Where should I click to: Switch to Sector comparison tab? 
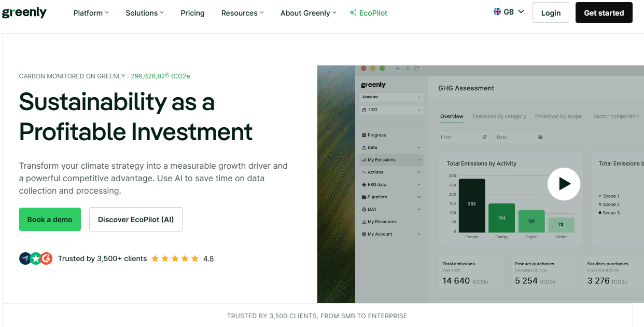(x=616, y=116)
